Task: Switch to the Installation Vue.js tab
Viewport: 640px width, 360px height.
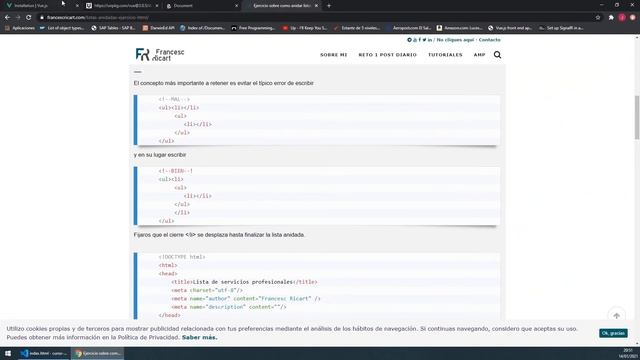Action: point(41,6)
